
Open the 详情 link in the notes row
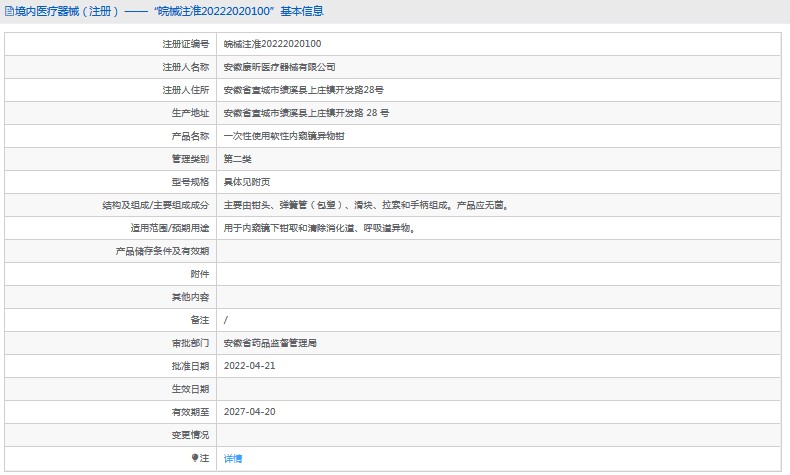click(233, 458)
